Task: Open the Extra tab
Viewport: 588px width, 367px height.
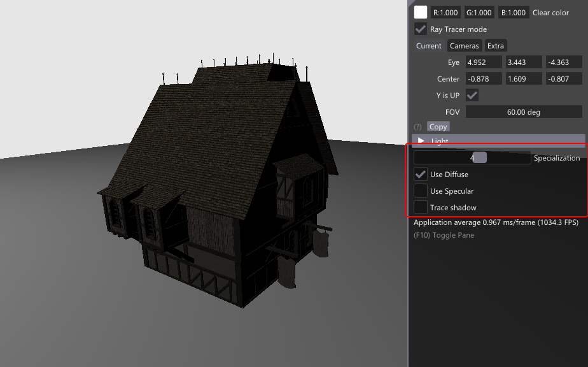Action: pos(496,46)
